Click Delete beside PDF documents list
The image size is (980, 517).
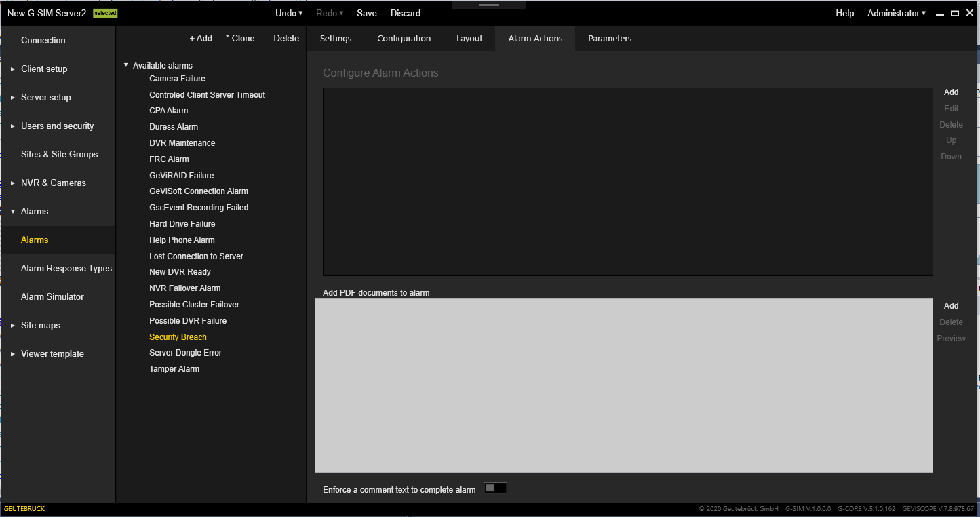[x=952, y=322]
